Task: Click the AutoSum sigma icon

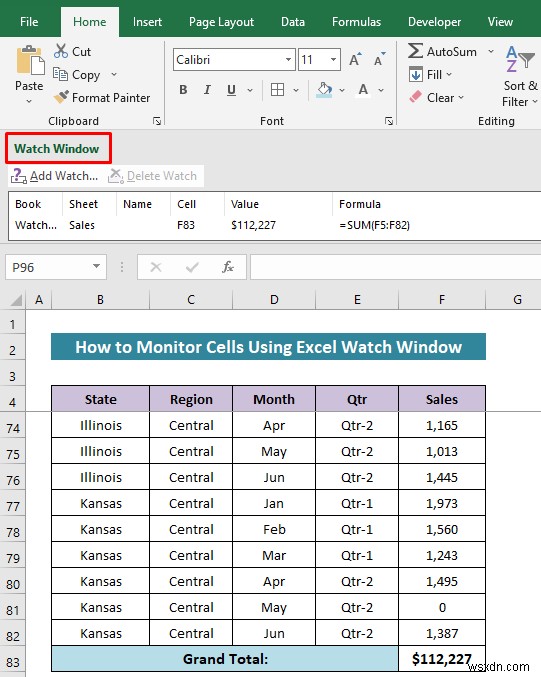Action: coord(415,51)
